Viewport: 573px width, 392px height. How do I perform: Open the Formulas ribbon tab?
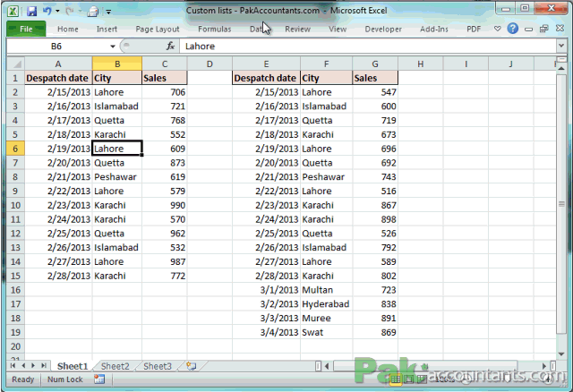tap(215, 29)
